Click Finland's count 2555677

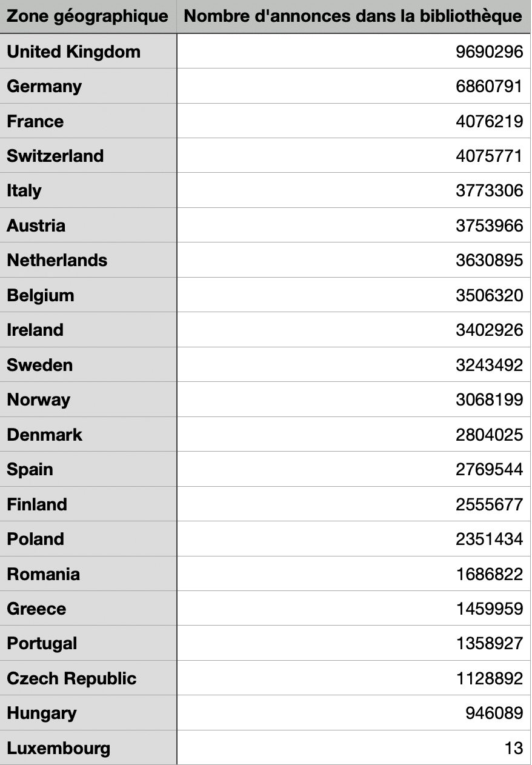tap(488, 504)
